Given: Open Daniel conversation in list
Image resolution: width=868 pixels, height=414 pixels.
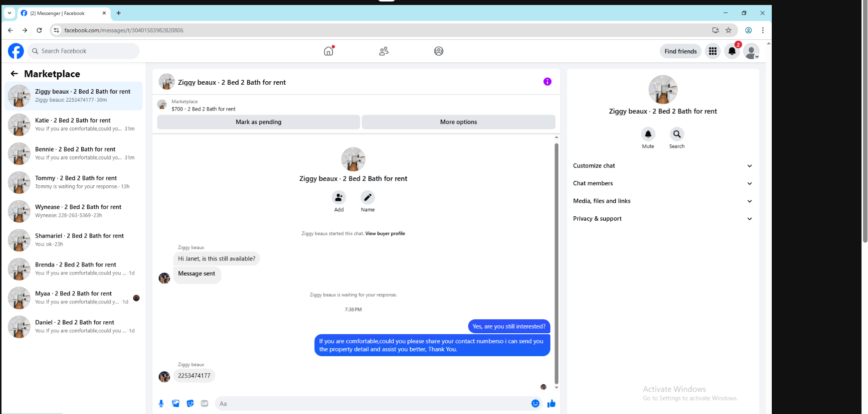Looking at the screenshot, I should pyautogui.click(x=74, y=327).
